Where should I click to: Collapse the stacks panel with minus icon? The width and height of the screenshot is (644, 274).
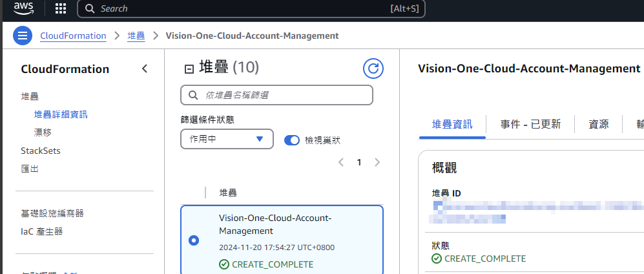point(189,69)
